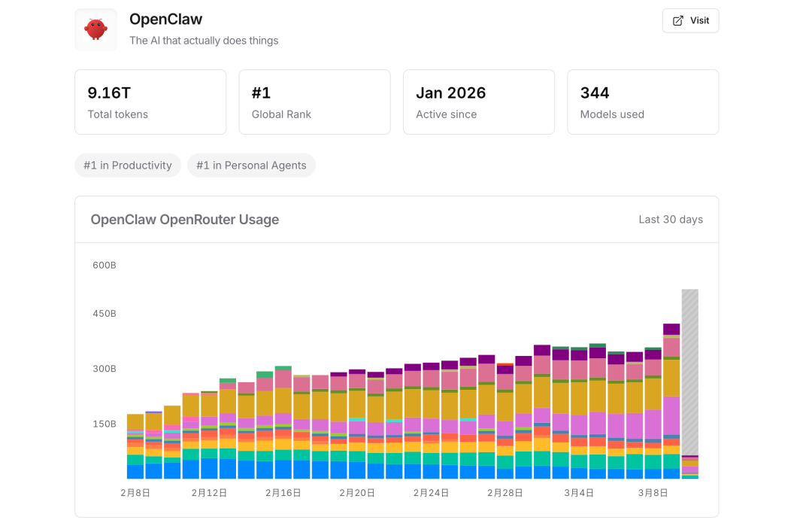The image size is (812, 520).
Task: Open the '#1 in Personal Agents' badge
Action: click(x=251, y=166)
